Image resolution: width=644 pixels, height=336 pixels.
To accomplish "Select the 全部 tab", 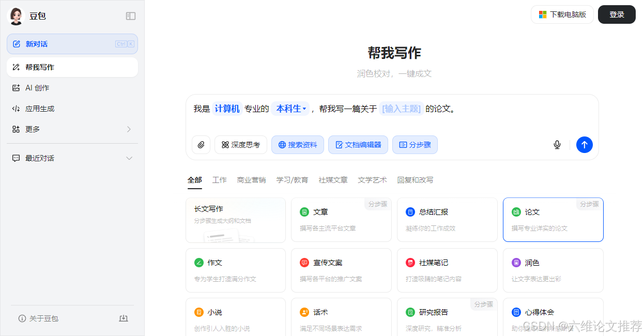I will (195, 180).
